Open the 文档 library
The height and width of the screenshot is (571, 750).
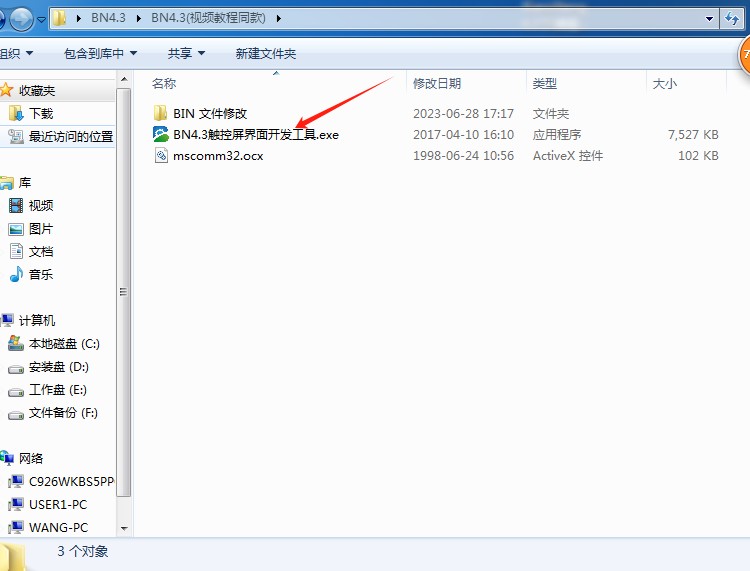point(41,251)
